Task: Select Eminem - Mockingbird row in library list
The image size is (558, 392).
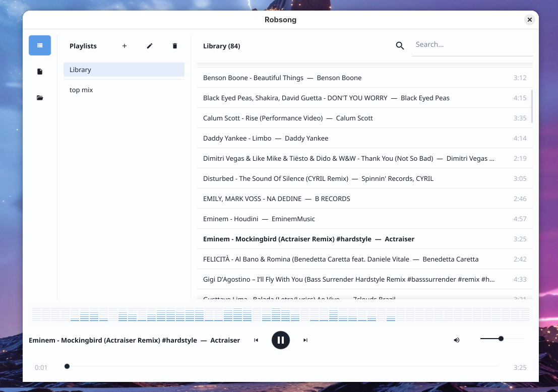Action: [365, 239]
